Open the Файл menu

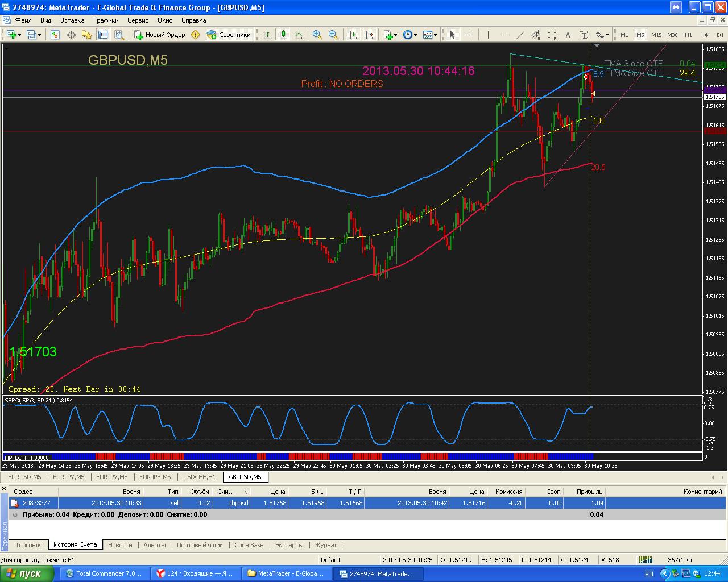[x=23, y=20]
